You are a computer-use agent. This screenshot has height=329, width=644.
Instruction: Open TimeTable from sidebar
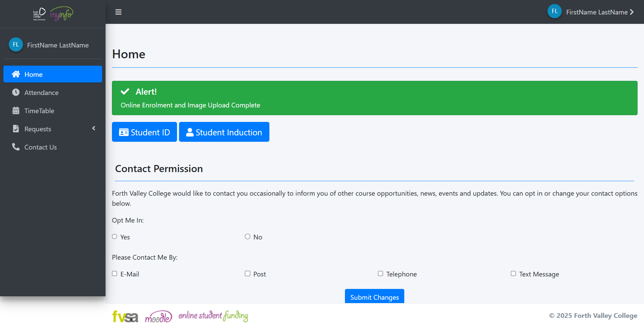[x=39, y=111]
